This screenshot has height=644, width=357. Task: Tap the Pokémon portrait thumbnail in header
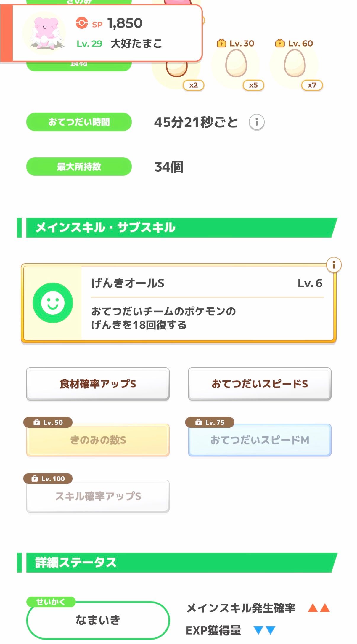[44, 33]
